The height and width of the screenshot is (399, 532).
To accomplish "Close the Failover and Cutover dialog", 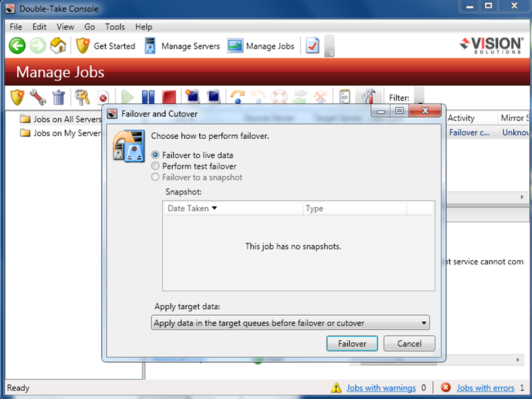I will tap(425, 110).
